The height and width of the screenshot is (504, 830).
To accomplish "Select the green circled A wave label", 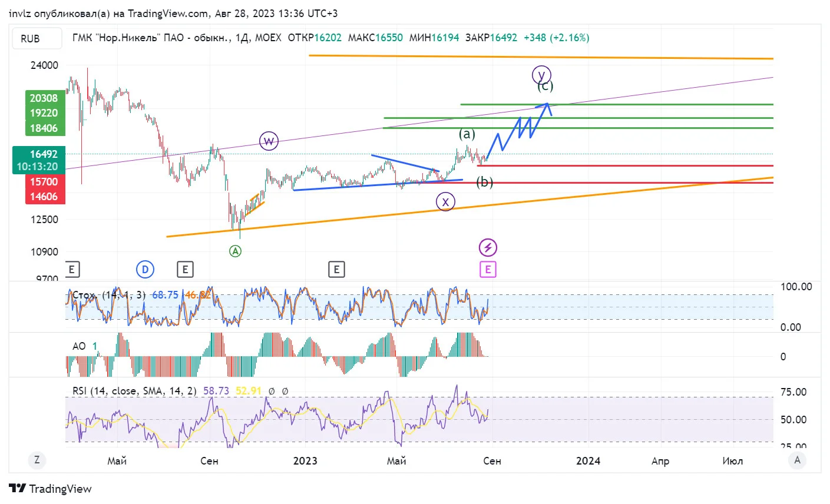I will (235, 251).
